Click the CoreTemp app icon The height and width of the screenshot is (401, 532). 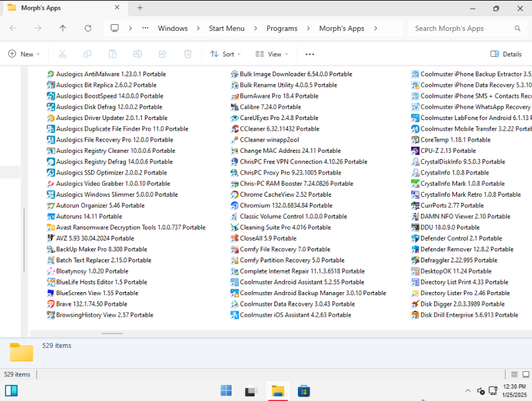point(415,140)
